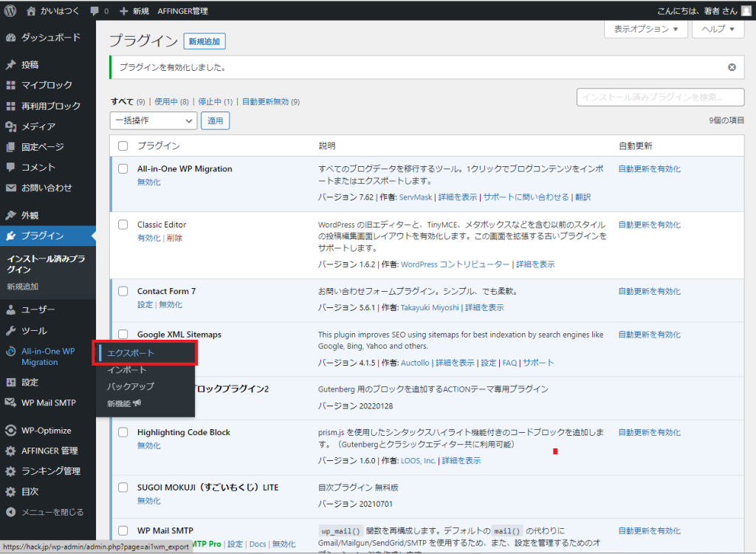
Task: Expand the 表示オプション panel
Action: pos(645,29)
